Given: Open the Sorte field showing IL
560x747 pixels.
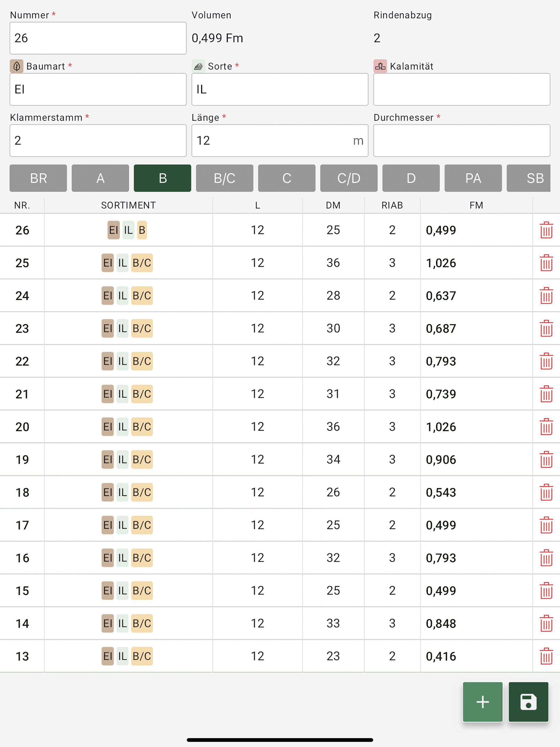Looking at the screenshot, I should click(x=280, y=89).
